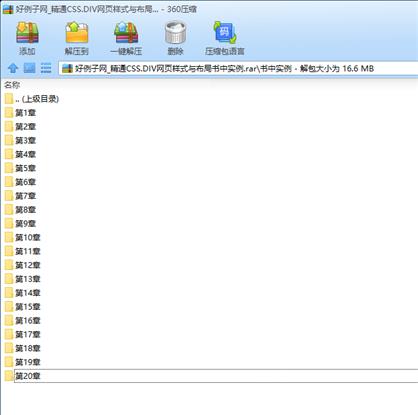Click the 360压缩 app icon in title bar

click(8, 9)
